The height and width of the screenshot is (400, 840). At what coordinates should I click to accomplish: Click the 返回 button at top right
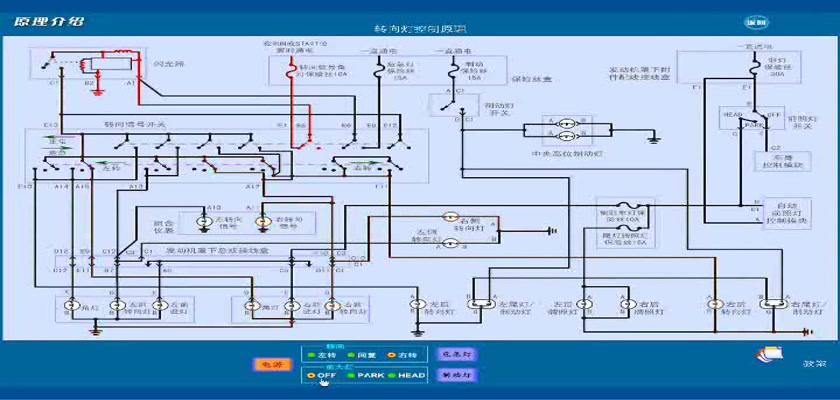coord(758,22)
